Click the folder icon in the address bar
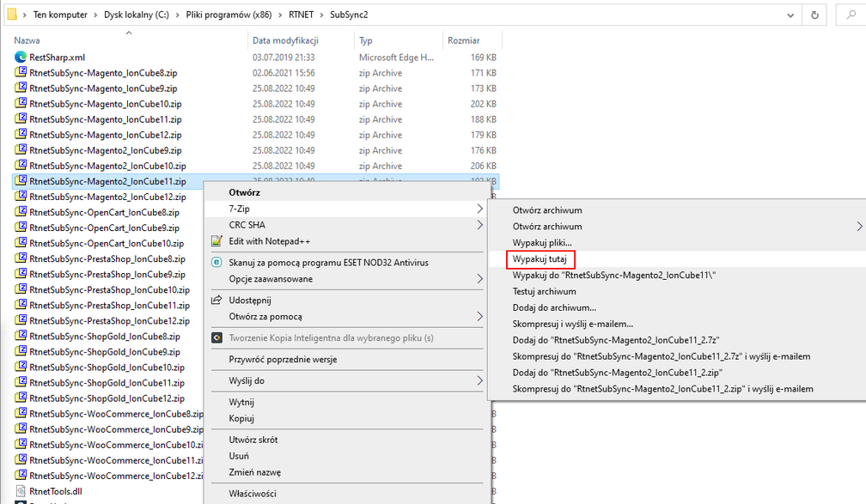Image resolution: width=866 pixels, height=504 pixels. point(12,15)
